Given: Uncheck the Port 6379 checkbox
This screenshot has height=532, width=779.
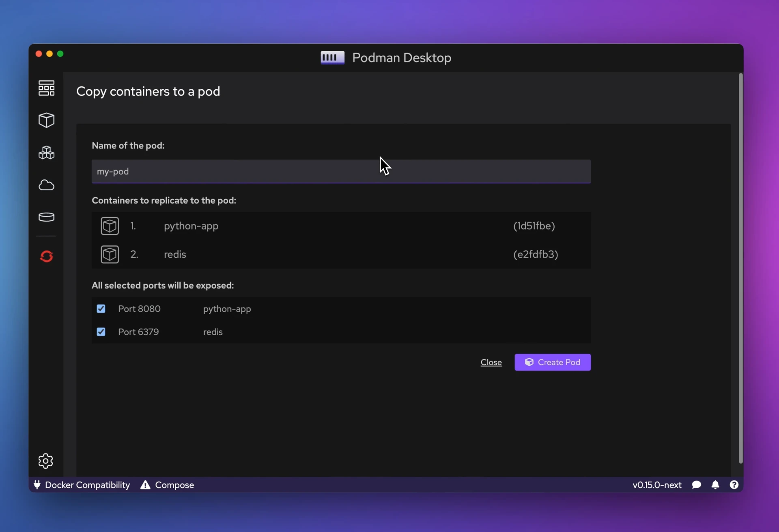Looking at the screenshot, I should (x=101, y=332).
